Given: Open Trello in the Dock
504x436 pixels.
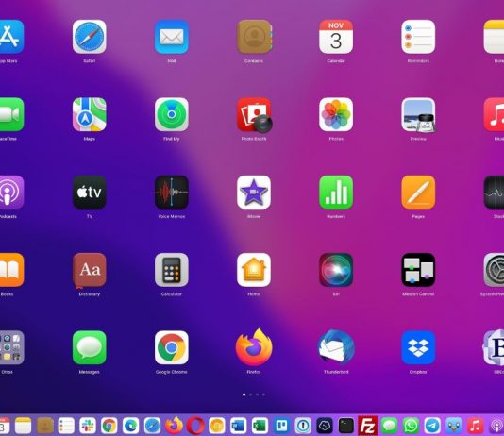Looking at the screenshot, I should (281, 426).
